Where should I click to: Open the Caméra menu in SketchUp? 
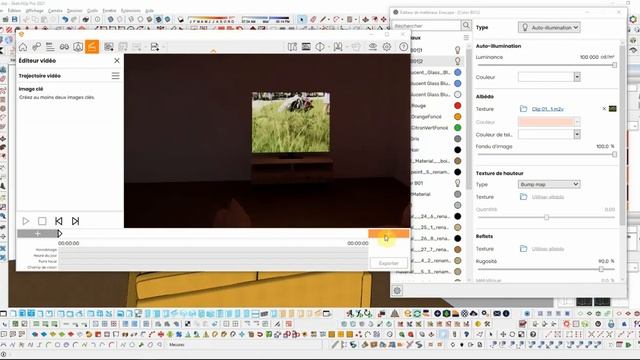[55, 11]
